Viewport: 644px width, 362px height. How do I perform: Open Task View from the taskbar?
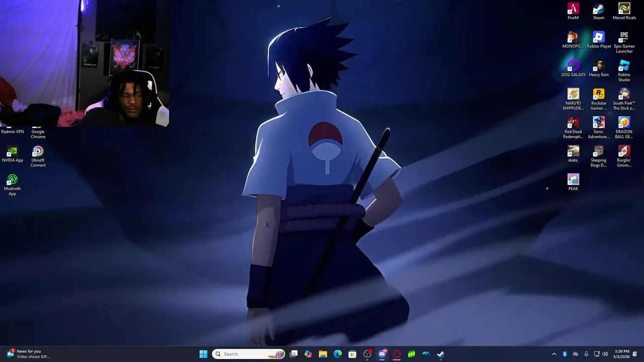pyautogui.click(x=294, y=354)
